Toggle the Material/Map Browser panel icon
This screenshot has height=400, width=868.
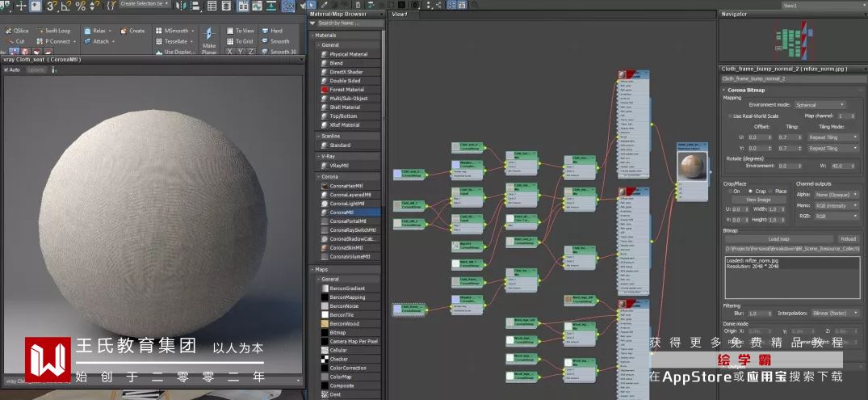click(x=450, y=5)
